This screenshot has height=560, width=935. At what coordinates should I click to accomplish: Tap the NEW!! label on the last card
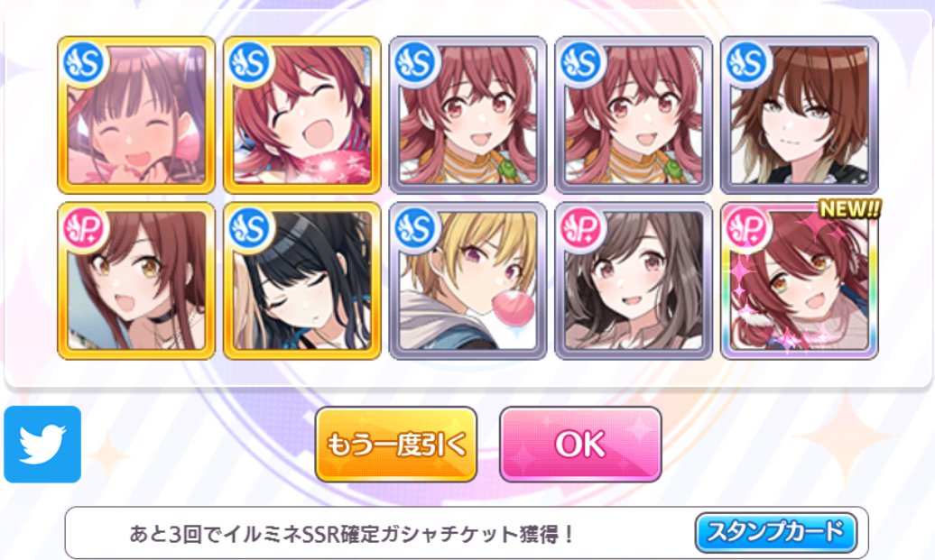coord(850,208)
